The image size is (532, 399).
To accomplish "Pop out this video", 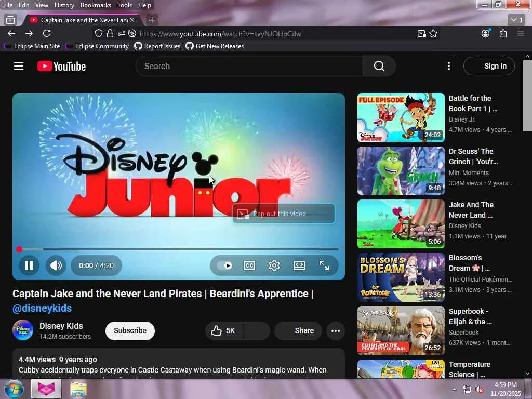I will click(x=284, y=214).
